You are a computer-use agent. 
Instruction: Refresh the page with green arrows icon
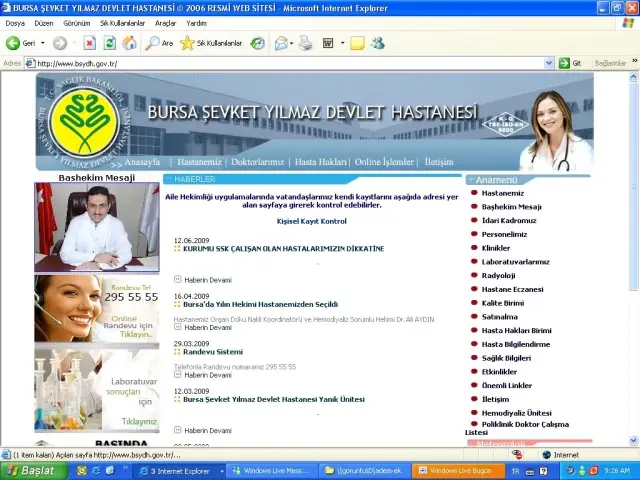pyautogui.click(x=109, y=43)
